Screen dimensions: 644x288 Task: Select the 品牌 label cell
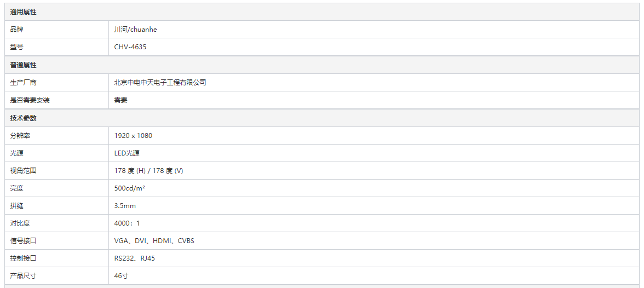point(57,30)
